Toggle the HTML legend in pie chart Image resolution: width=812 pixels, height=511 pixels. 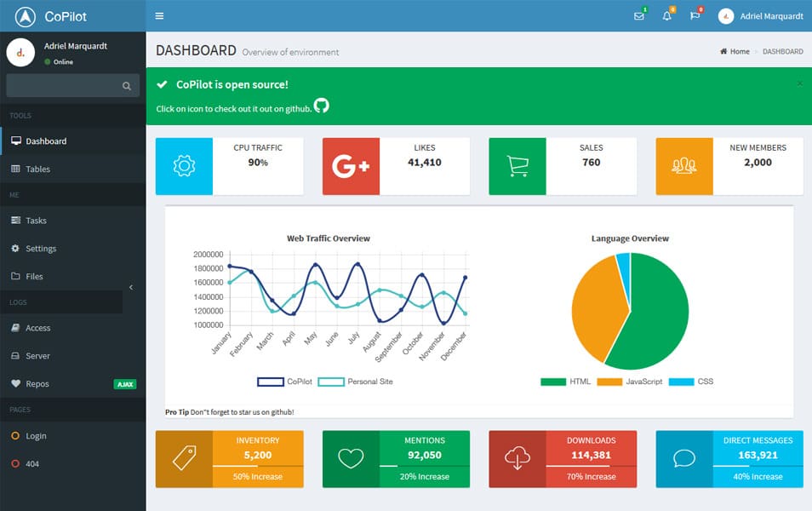(x=565, y=382)
